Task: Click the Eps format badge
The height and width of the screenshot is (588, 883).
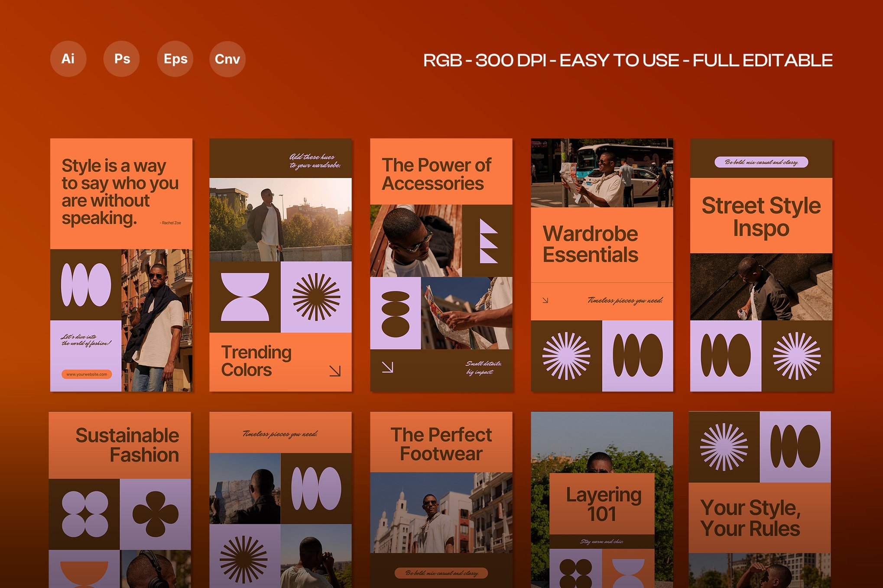Action: pos(175,59)
